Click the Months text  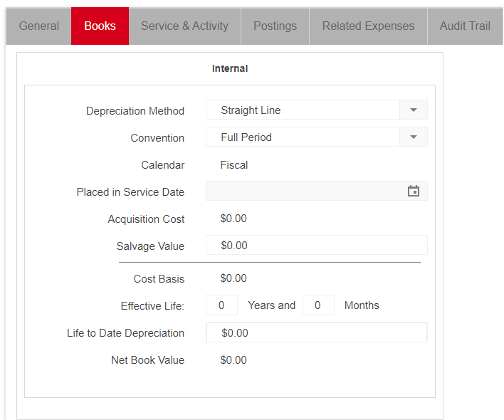pos(362,305)
